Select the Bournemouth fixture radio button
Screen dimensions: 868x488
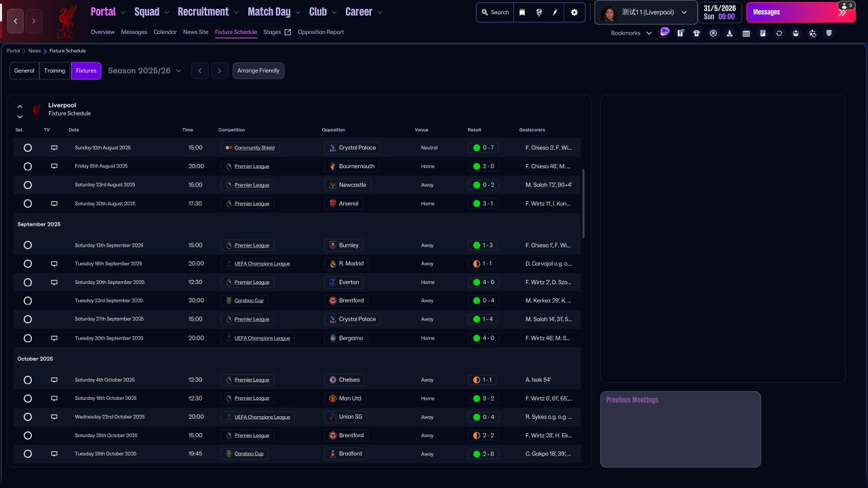[28, 166]
